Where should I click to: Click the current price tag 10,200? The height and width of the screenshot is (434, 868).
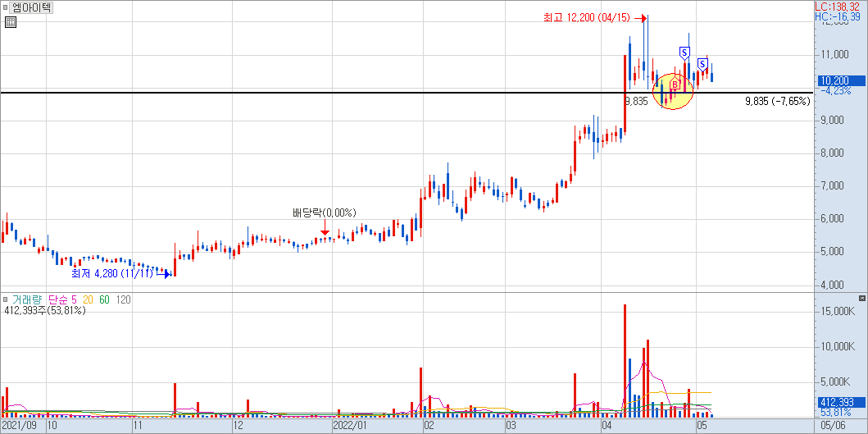(x=840, y=81)
